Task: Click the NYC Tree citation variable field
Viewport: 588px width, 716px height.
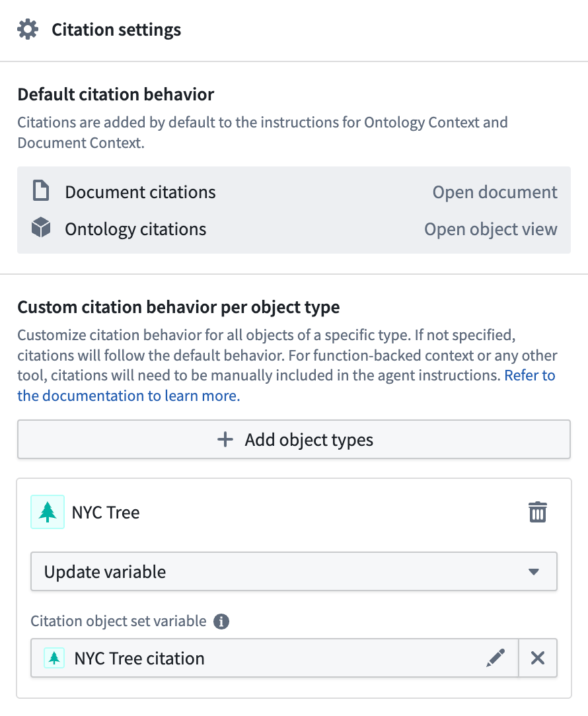Action: point(274,658)
